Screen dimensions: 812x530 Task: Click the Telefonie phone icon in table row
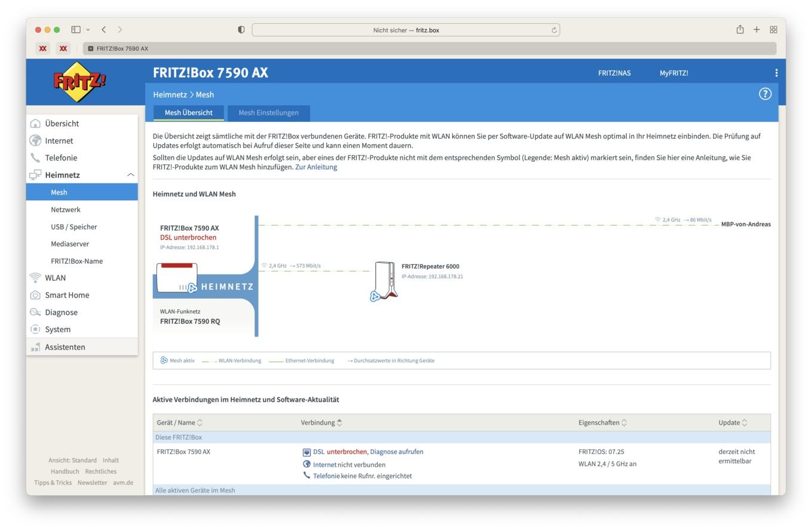(x=307, y=476)
